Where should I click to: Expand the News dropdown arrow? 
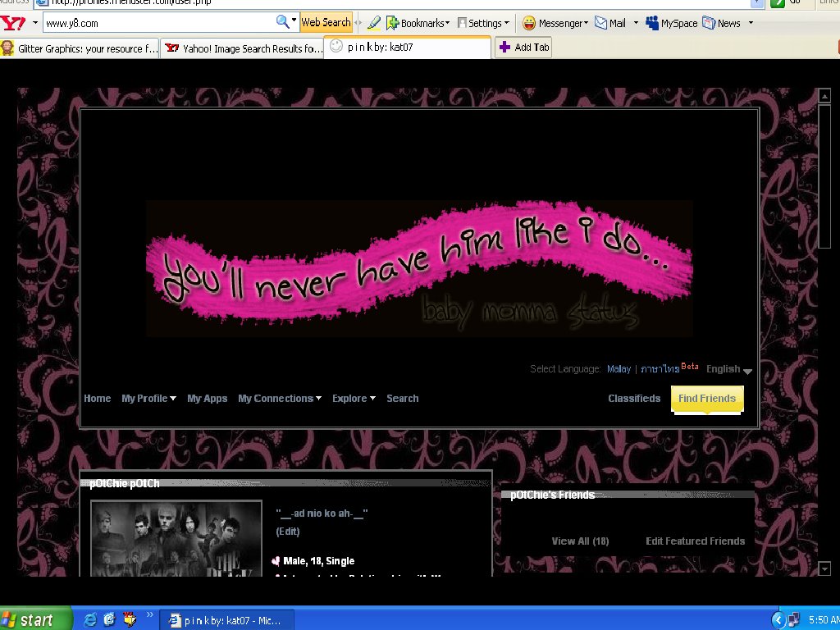point(751,23)
